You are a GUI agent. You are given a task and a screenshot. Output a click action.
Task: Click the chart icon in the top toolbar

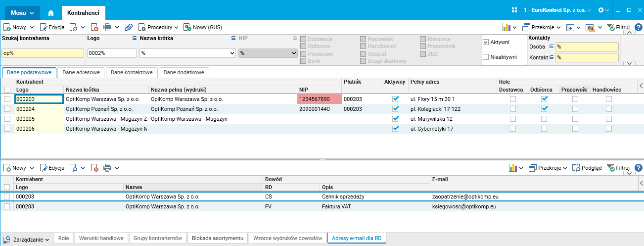click(506, 27)
